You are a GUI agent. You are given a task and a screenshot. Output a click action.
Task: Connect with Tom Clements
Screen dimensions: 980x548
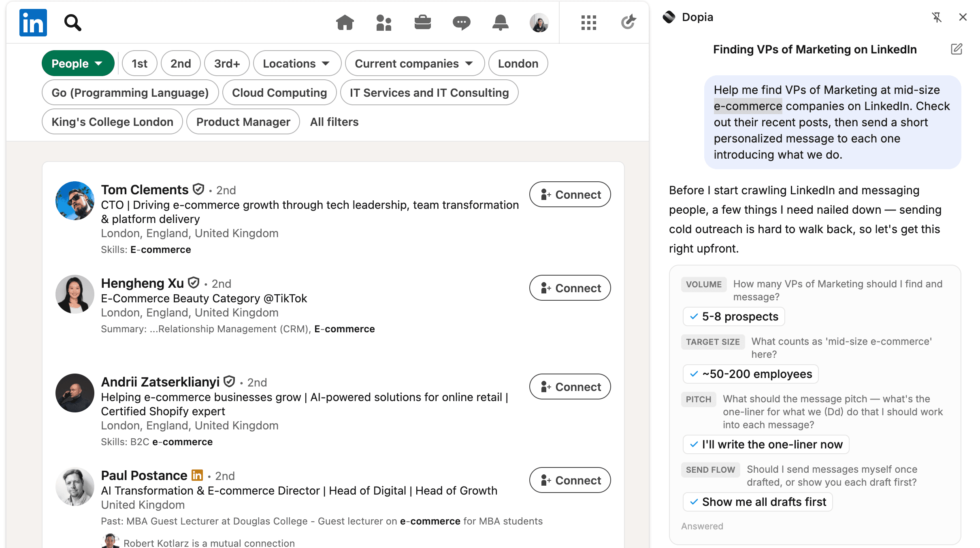pos(570,195)
